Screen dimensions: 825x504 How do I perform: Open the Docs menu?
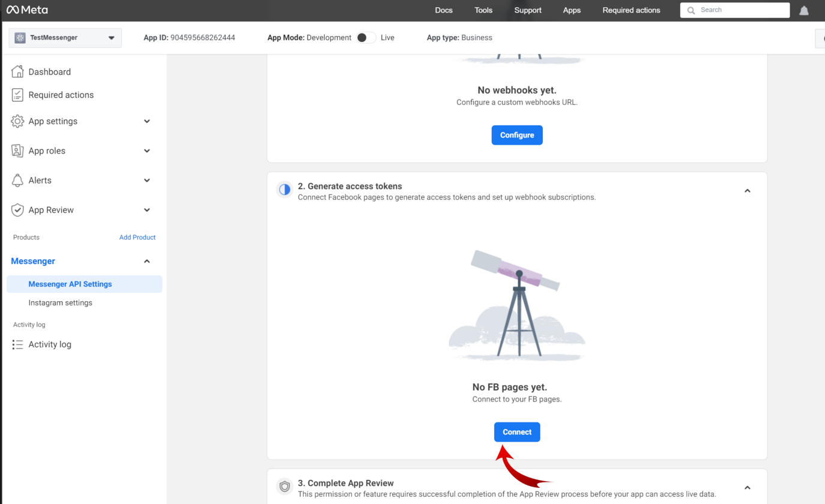coord(444,10)
